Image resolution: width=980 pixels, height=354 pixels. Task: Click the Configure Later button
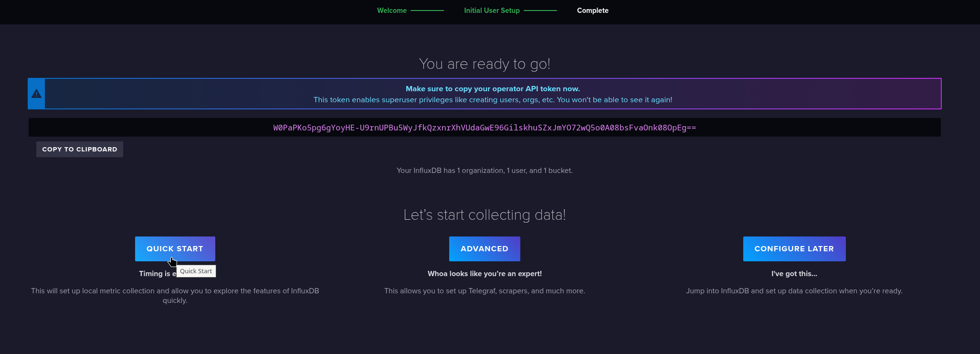pos(794,249)
